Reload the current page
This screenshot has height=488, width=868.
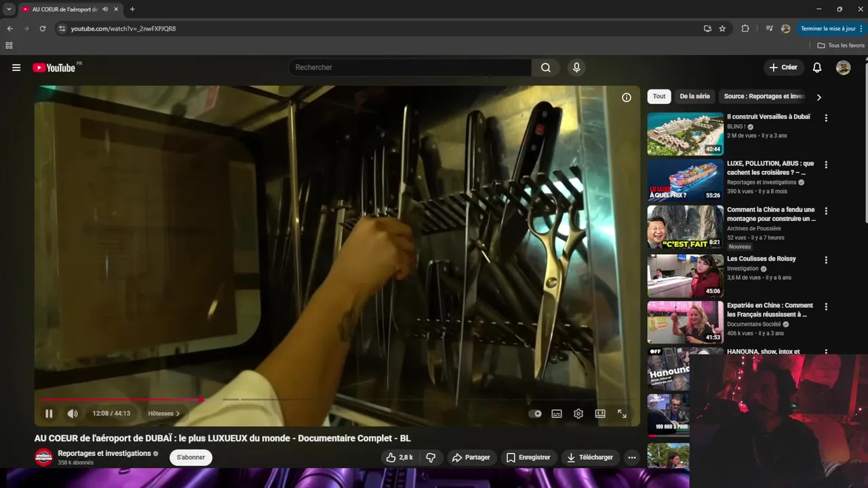coord(42,28)
